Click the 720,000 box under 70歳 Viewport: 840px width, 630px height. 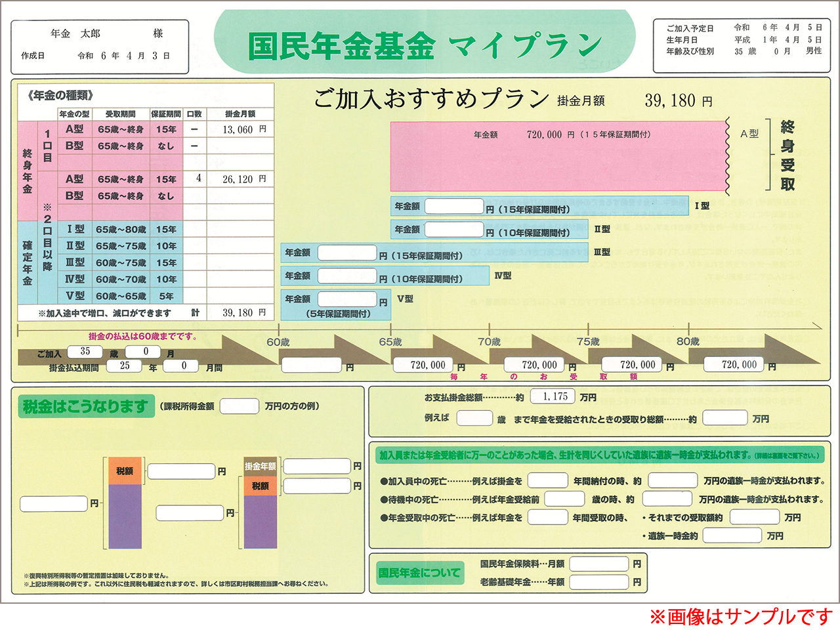tap(535, 365)
